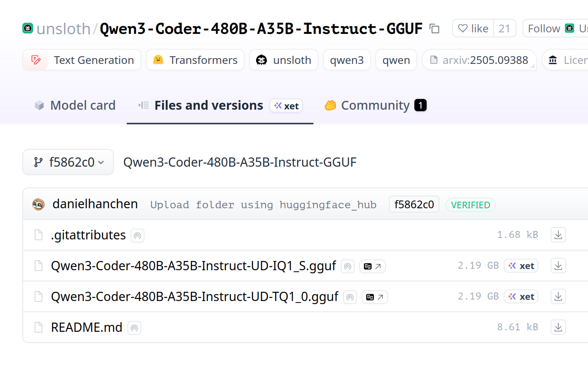This screenshot has height=378, width=588.
Task: Download the UD-IQ1_S.gguf file
Action: click(x=558, y=266)
